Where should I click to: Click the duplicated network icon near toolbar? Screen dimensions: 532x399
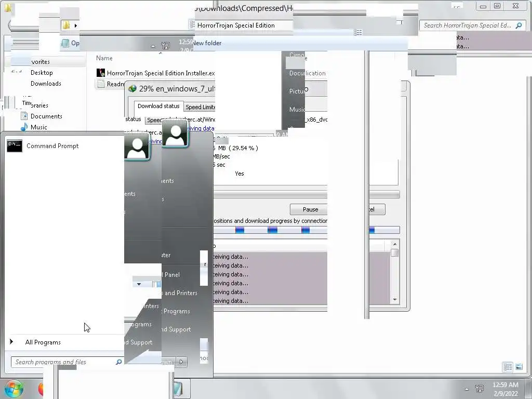coord(166,46)
